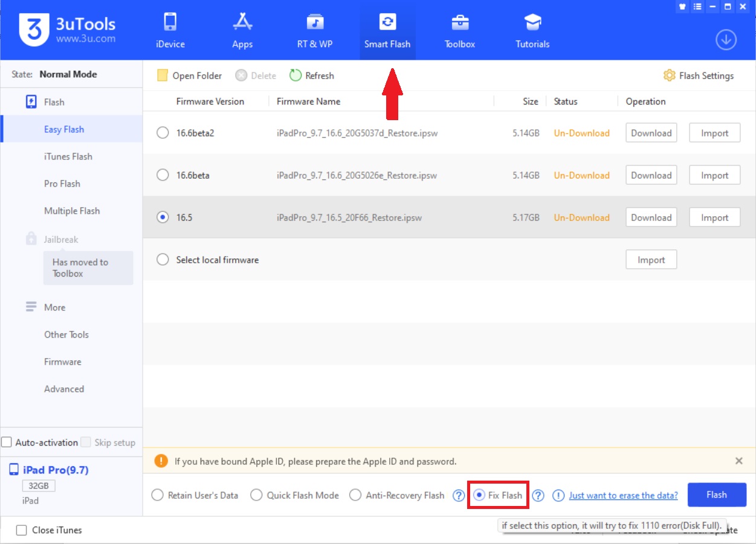Click the Delete toolbar item
The width and height of the screenshot is (756, 544).
[256, 75]
